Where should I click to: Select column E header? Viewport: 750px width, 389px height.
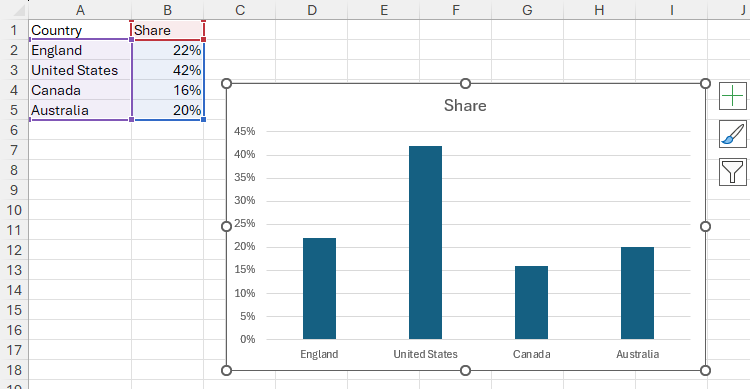[384, 10]
